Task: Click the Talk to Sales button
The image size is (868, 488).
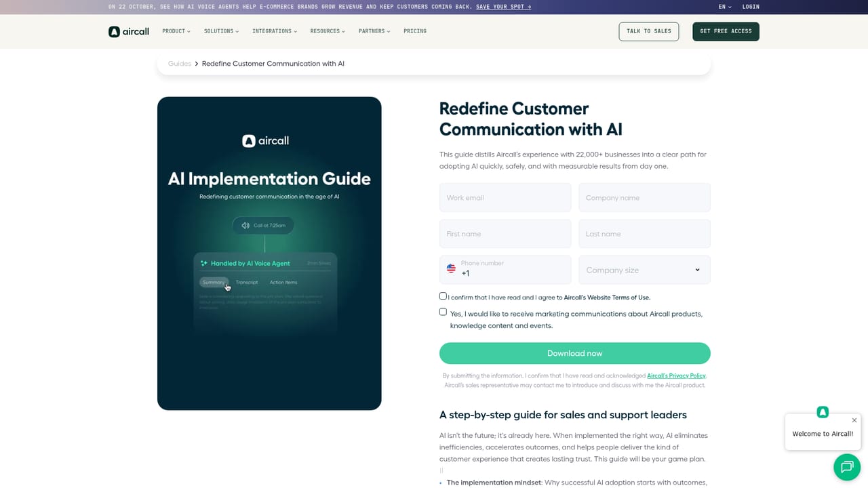Action: (x=649, y=31)
